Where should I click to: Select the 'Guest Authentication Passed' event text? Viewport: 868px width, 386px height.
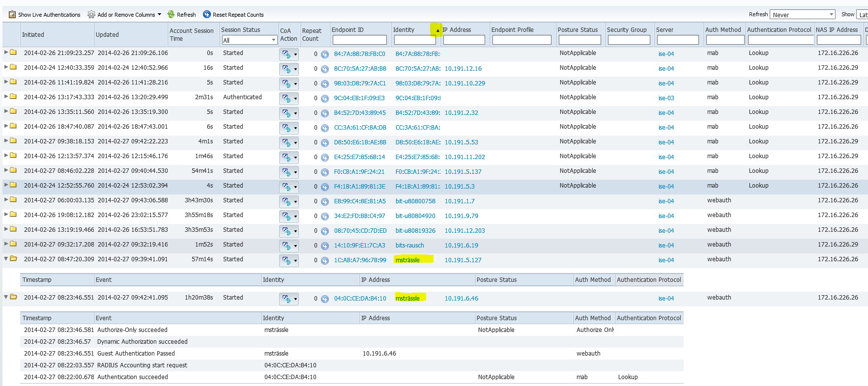tap(136, 354)
